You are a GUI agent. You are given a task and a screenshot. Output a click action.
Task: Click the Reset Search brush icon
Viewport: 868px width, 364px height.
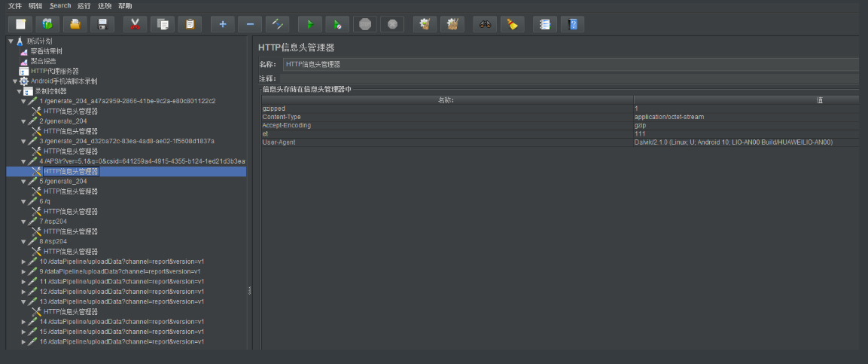(513, 24)
